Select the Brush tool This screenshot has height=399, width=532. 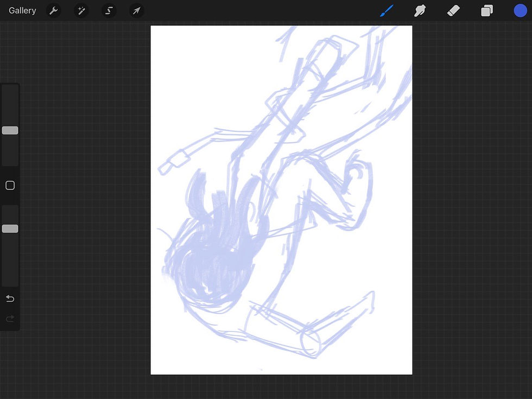(387, 11)
